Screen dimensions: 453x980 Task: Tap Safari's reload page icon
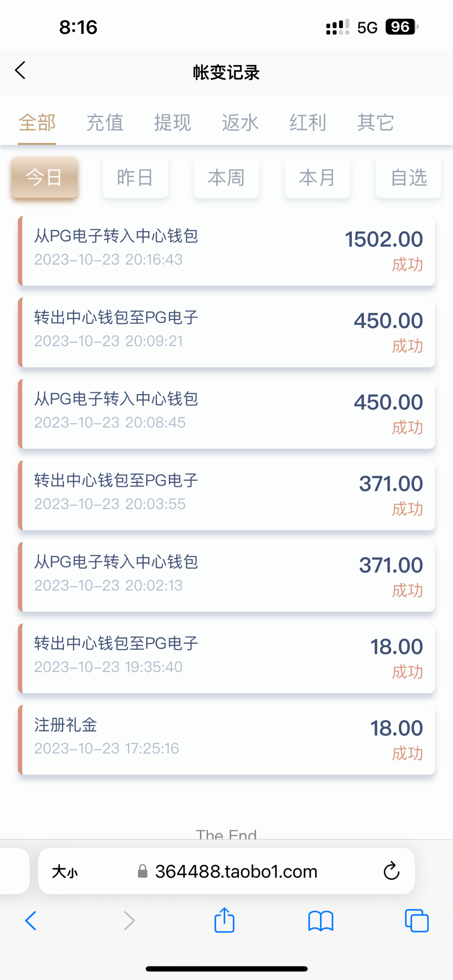click(x=391, y=871)
